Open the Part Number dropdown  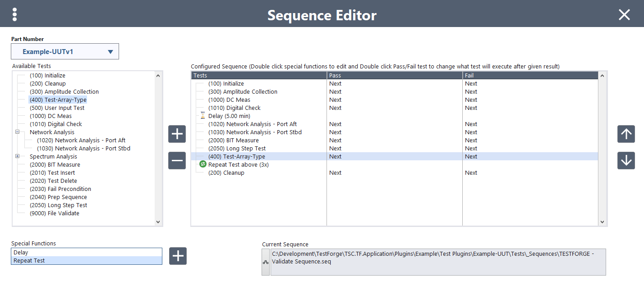65,52
